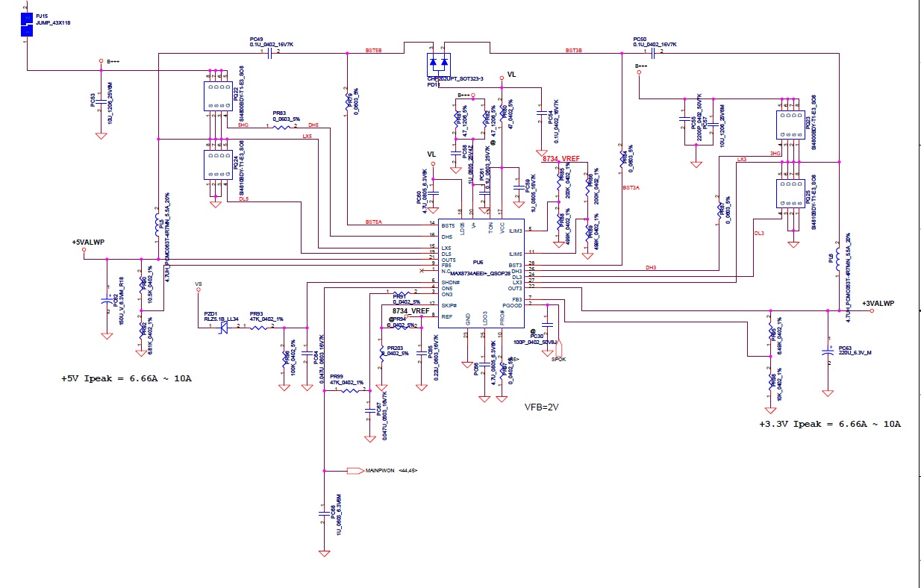Select the PD1 dual diode symbol
The width and height of the screenshot is (921, 588).
point(440,62)
